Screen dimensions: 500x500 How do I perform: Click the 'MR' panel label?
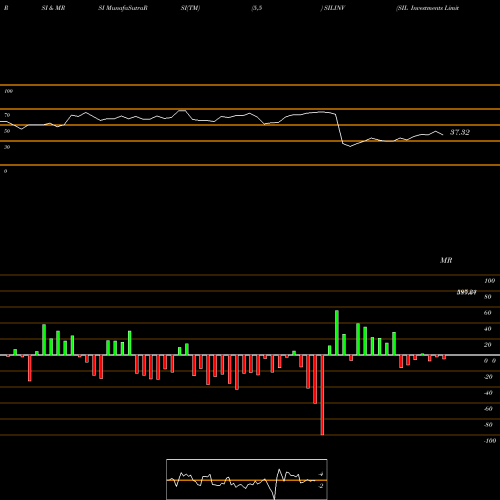(446, 260)
